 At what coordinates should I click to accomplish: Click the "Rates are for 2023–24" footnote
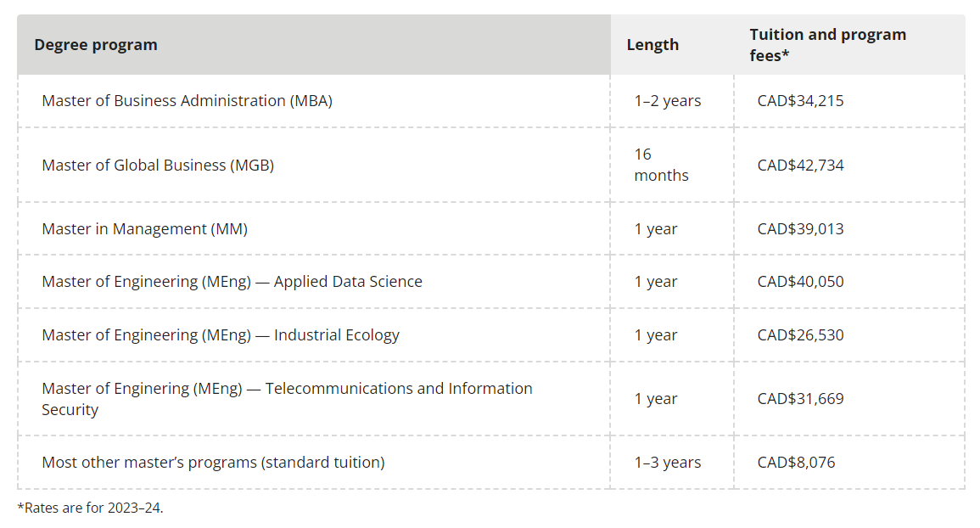tap(90, 508)
